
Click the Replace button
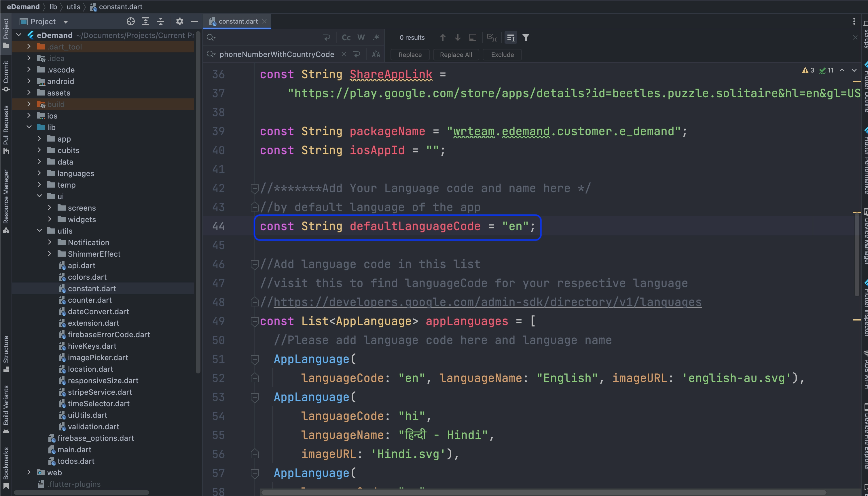coord(410,54)
